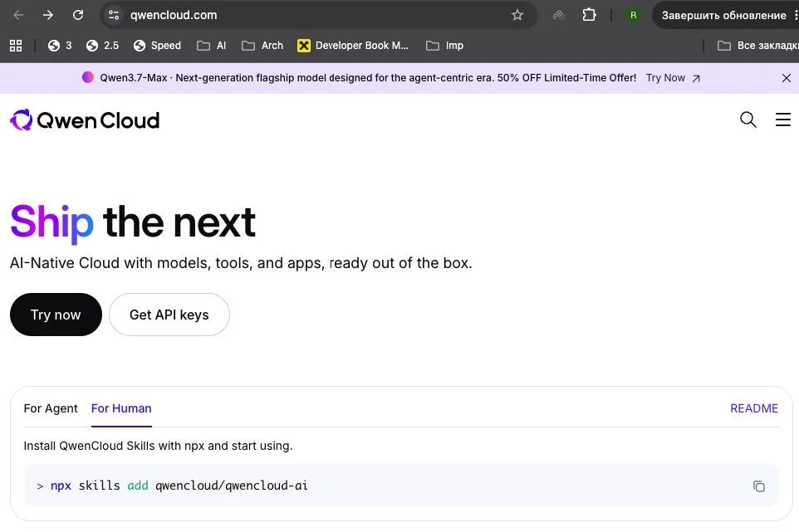
Task: Bookmark this page with the star icon
Action: pos(517,15)
